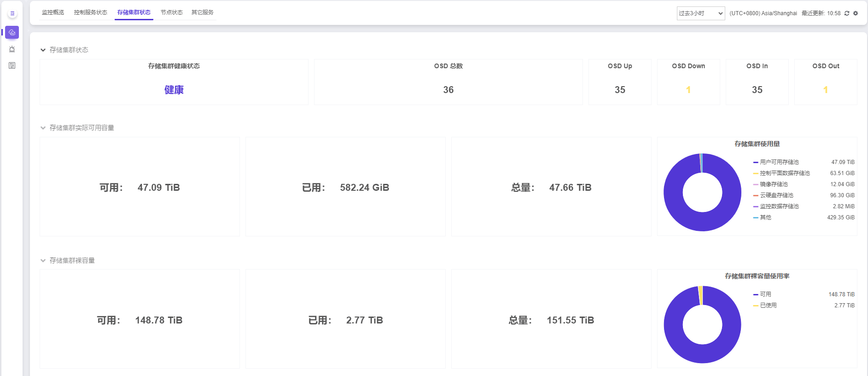Switch to the 监控概览 tab
This screenshot has width=868, height=376.
53,12
